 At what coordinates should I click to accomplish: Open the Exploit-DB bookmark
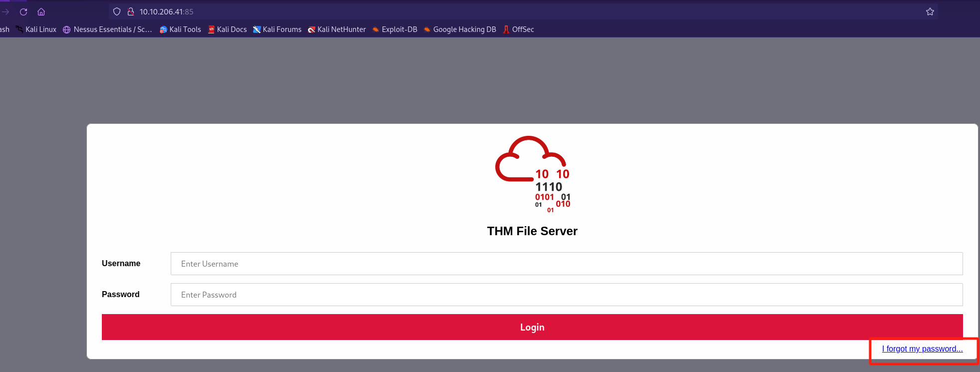(395, 29)
